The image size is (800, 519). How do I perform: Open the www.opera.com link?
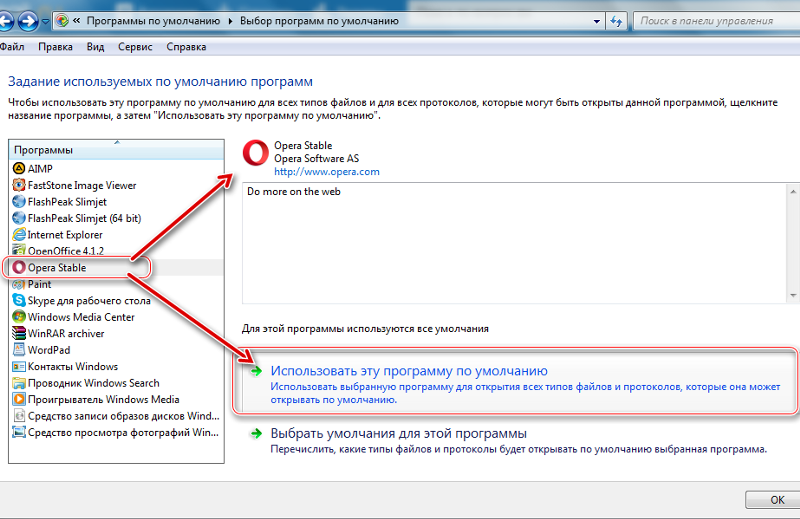(326, 172)
